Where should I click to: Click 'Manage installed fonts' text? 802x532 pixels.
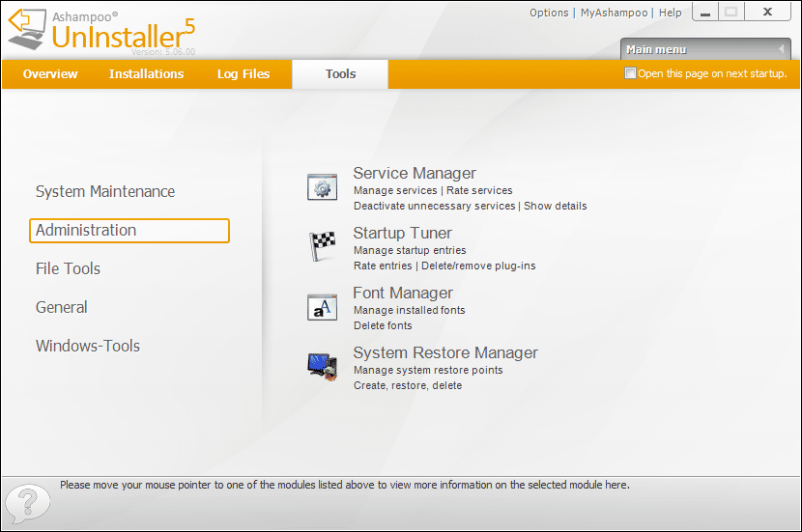(409, 310)
